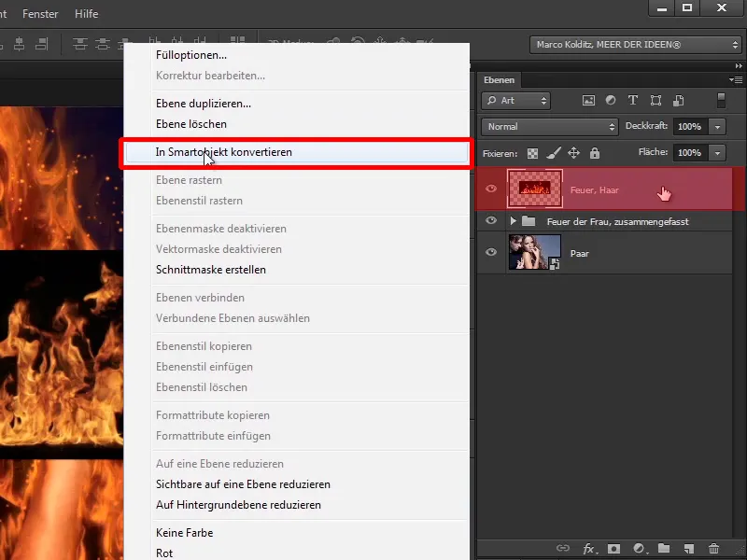This screenshot has height=560, width=747.
Task: Maximize the Photoshop window
Action: pyautogui.click(x=687, y=7)
